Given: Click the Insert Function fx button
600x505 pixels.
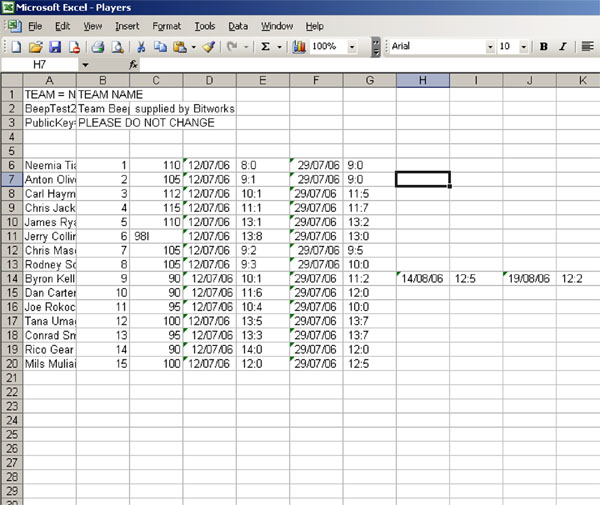Looking at the screenshot, I should click(x=133, y=65).
